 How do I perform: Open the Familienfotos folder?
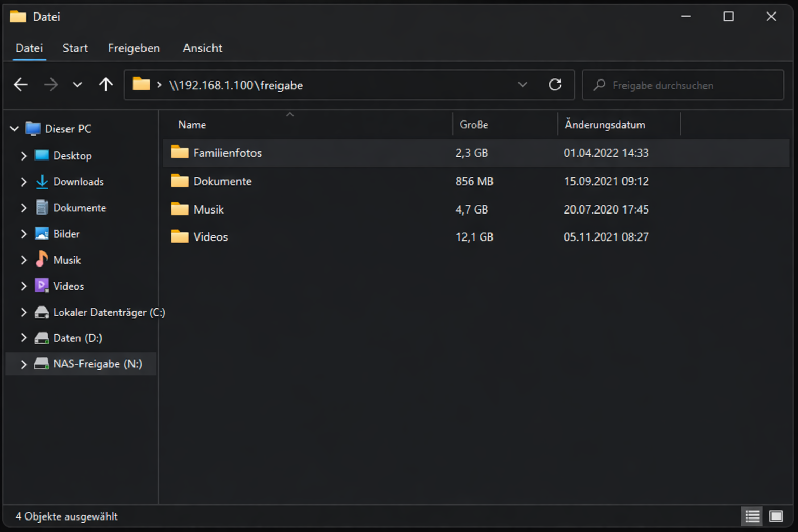click(x=228, y=152)
